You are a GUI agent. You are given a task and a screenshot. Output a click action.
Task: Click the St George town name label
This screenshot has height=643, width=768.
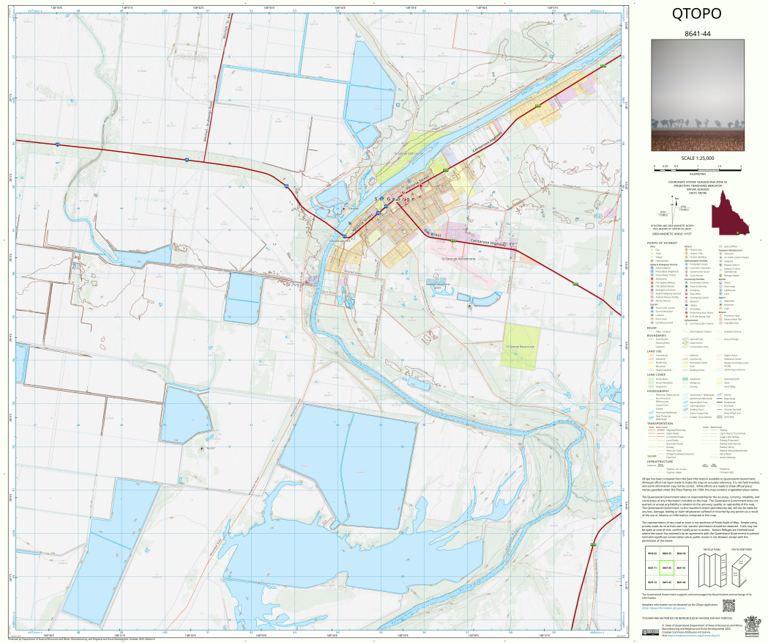(395, 199)
